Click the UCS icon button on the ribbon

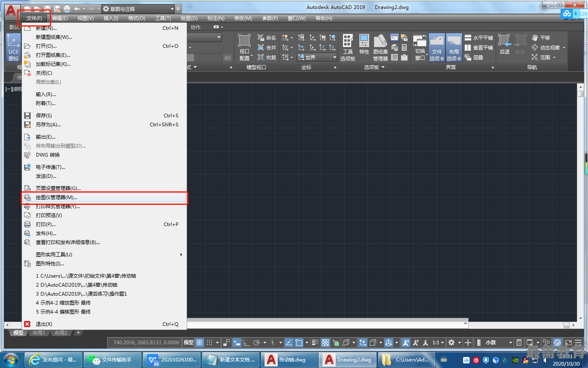point(13,47)
